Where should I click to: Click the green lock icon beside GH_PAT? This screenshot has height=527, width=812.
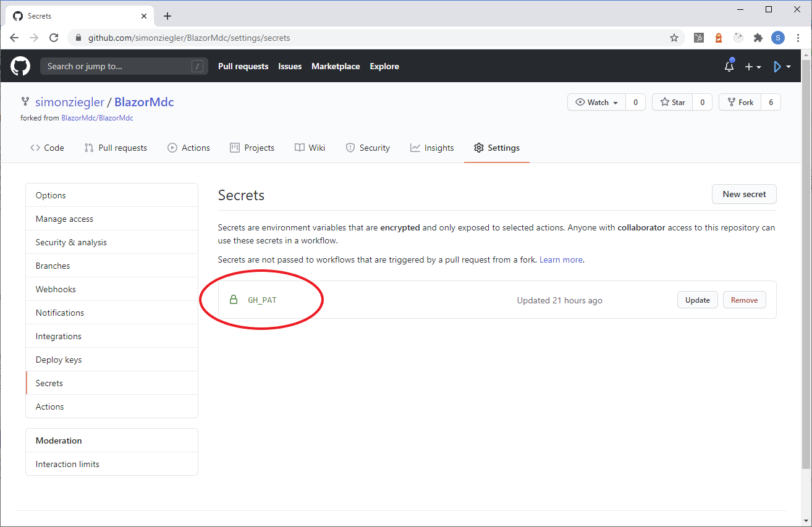pyautogui.click(x=234, y=300)
